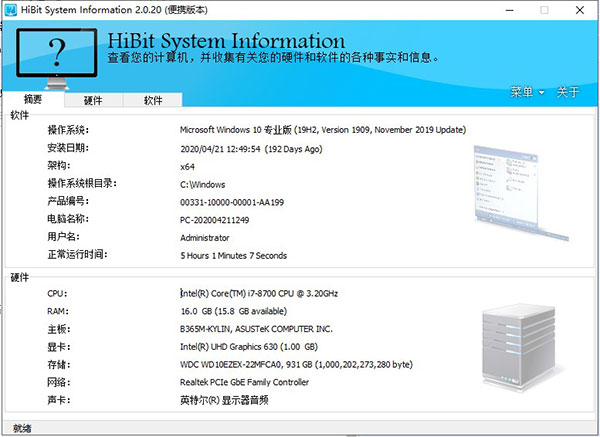Click the C:\Windows root directory value
Viewport: 600px width, 437px height.
coord(202,184)
